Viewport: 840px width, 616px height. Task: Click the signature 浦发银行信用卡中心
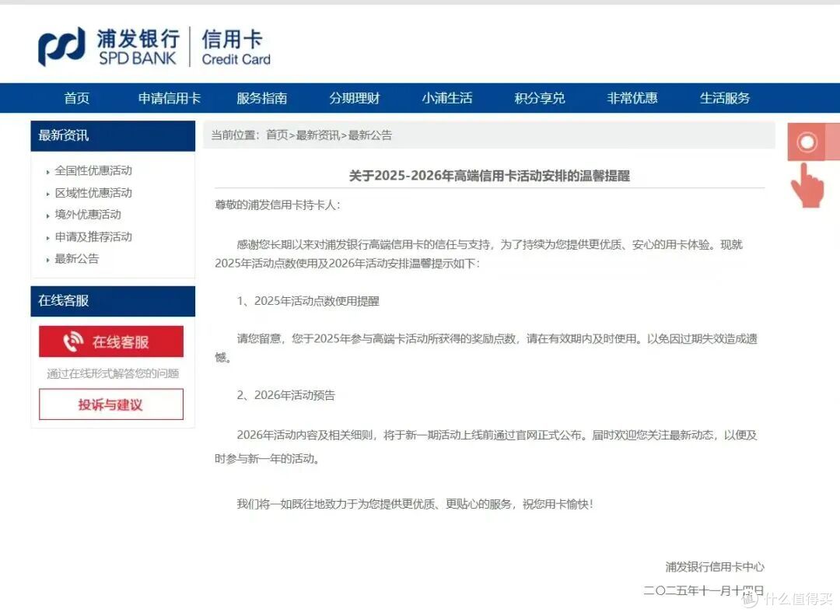(x=715, y=567)
